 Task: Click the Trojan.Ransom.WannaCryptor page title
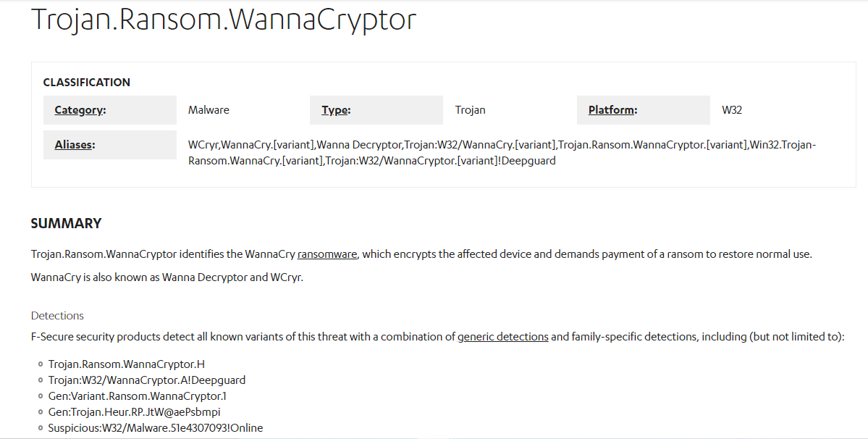click(224, 19)
